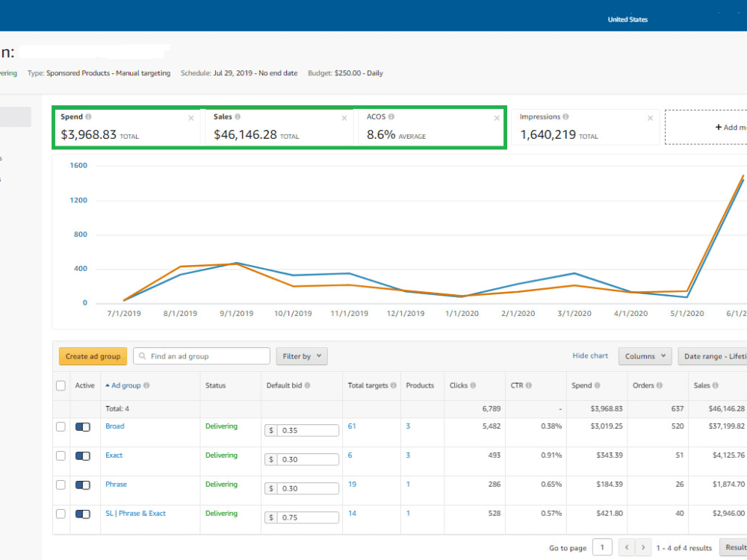This screenshot has height=560, width=747.
Task: Open the Columns dropdown
Action: point(645,356)
